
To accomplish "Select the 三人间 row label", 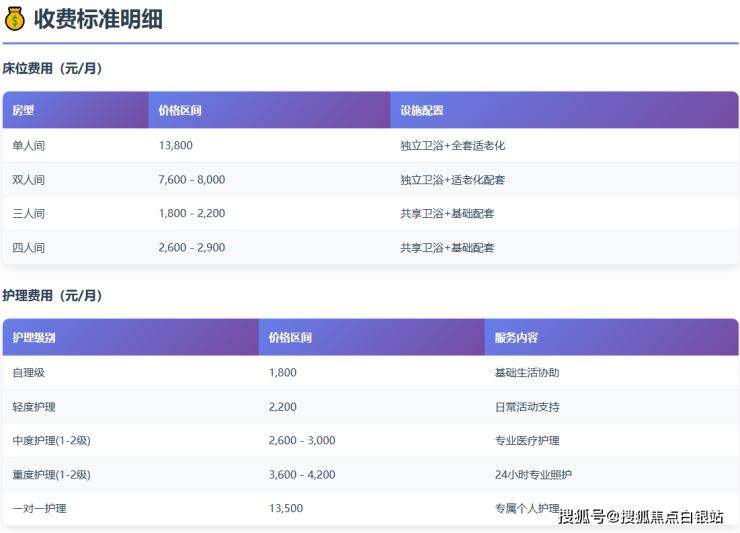I will (x=28, y=214).
